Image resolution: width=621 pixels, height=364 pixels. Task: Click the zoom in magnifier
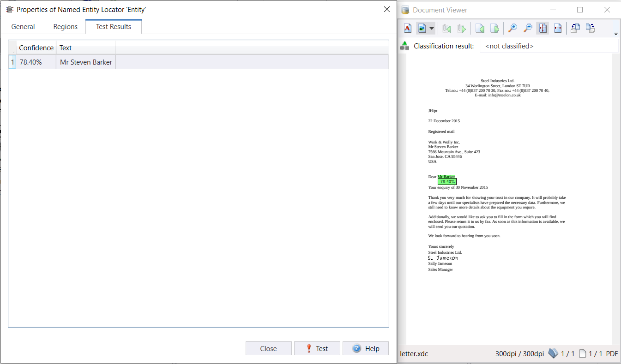click(512, 29)
